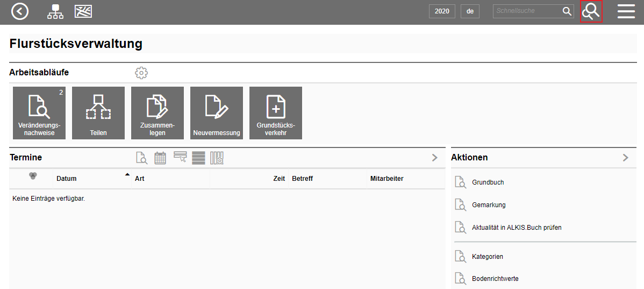Screen dimensions: 644x289
Task: Open the Neuvermessung workflow tile
Action: click(x=217, y=113)
